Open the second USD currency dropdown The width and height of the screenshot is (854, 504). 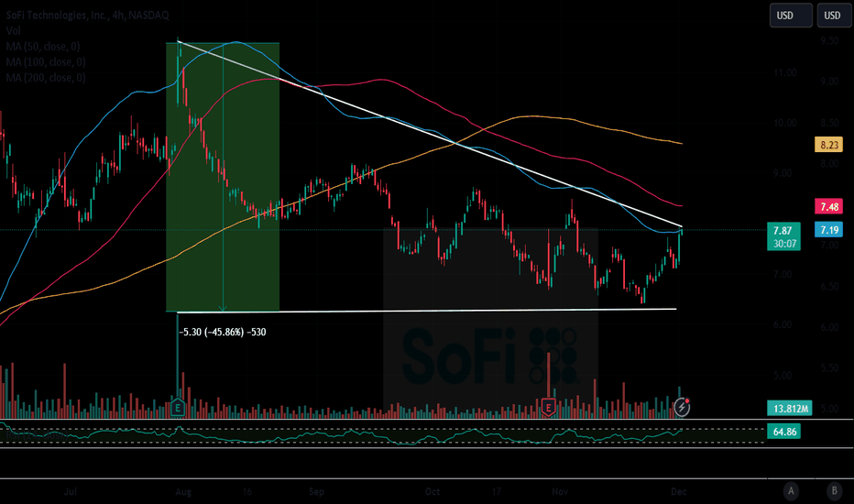[x=835, y=16]
